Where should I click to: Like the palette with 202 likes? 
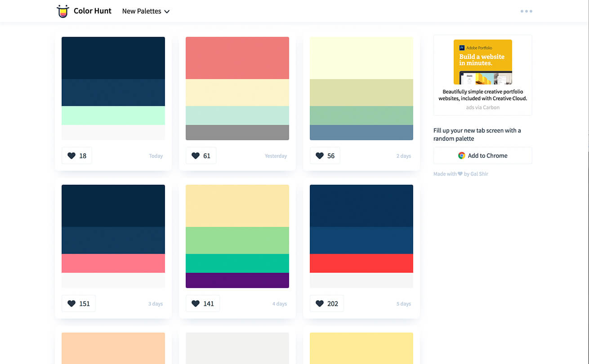(x=327, y=303)
